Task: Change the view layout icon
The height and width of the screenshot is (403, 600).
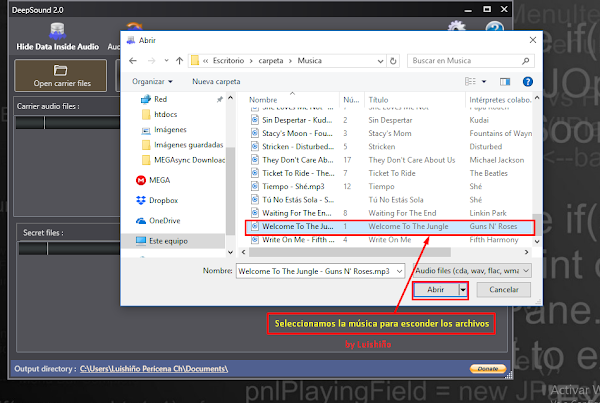Action: coord(470,82)
